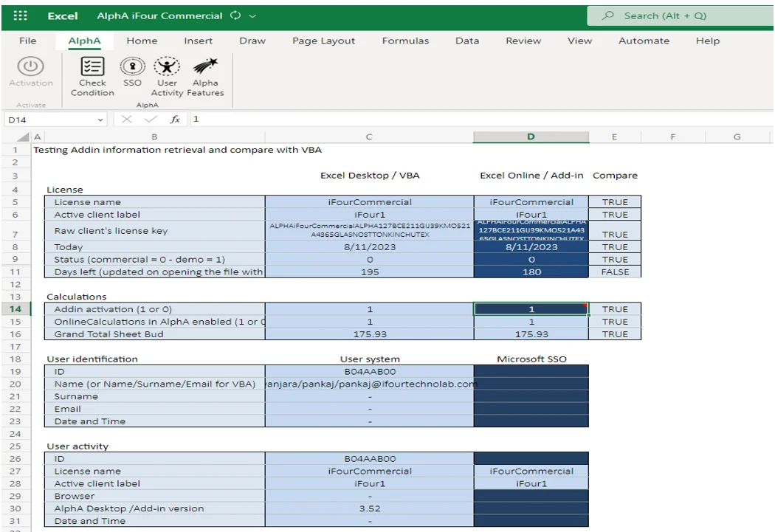775x532 pixels.
Task: Select the 'Testing Addin information retrieval' title cell
Action: coord(177,150)
